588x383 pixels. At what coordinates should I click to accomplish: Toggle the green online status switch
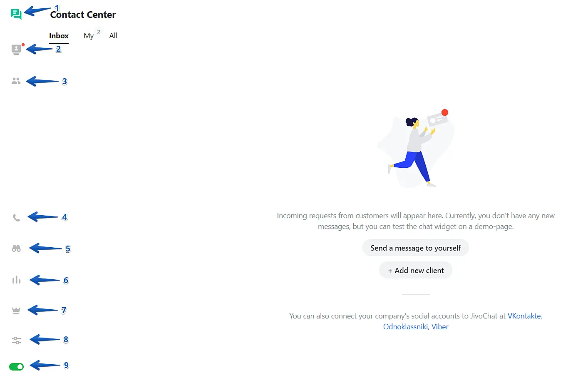click(x=16, y=367)
